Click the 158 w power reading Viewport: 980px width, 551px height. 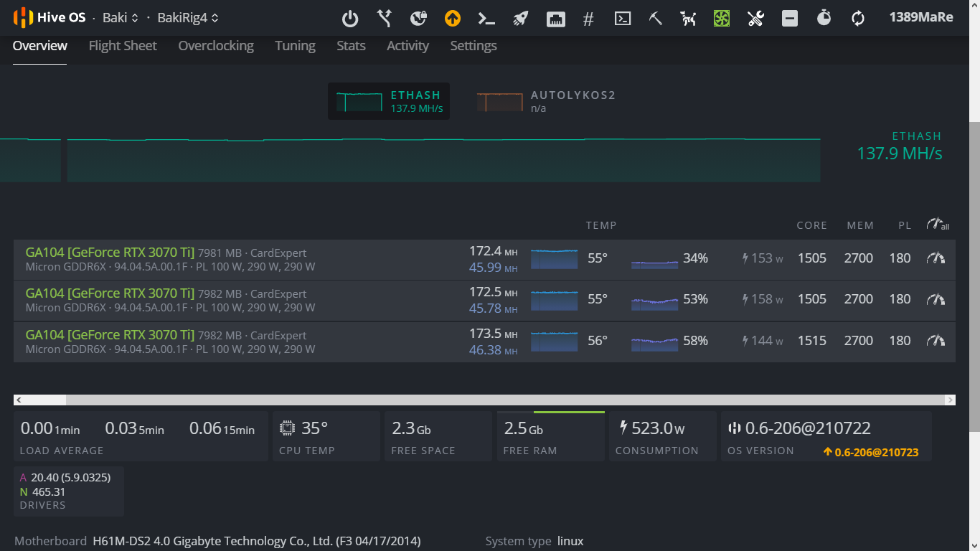[x=763, y=299]
